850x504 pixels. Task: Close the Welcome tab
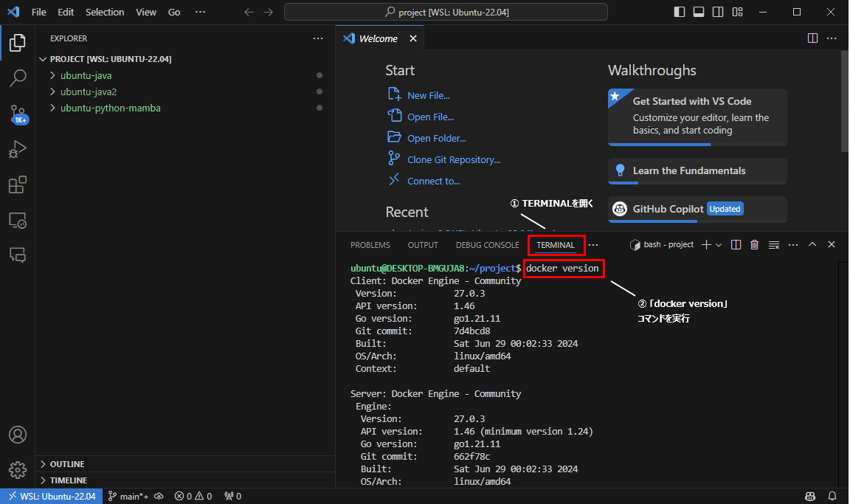pos(413,38)
